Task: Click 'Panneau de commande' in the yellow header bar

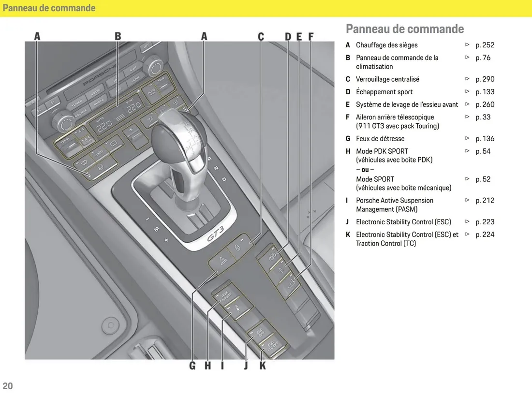Action: 49,8
